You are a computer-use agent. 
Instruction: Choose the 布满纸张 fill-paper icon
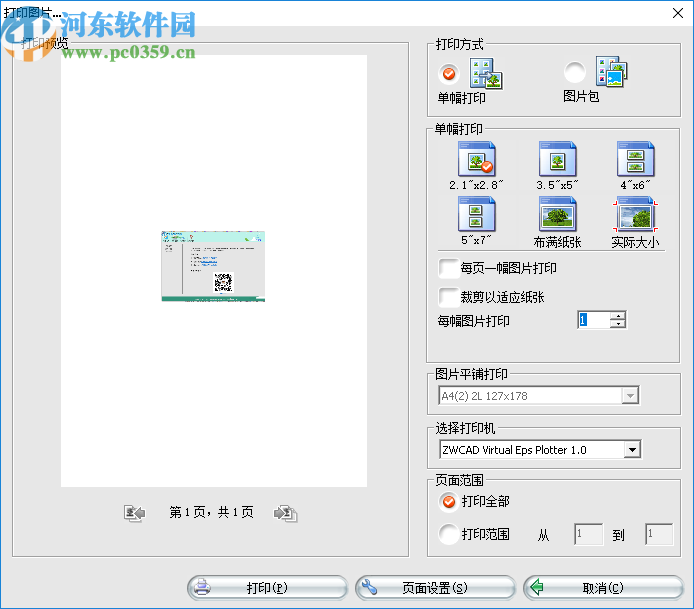(x=557, y=214)
